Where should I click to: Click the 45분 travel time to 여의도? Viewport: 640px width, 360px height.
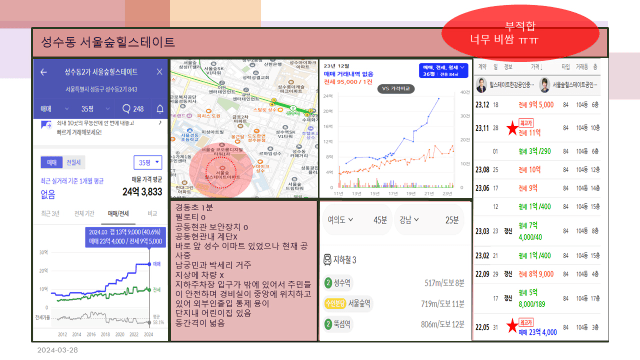click(380, 220)
